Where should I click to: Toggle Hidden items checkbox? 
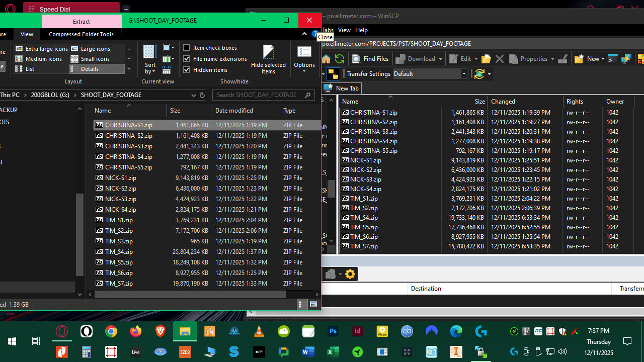click(x=187, y=70)
